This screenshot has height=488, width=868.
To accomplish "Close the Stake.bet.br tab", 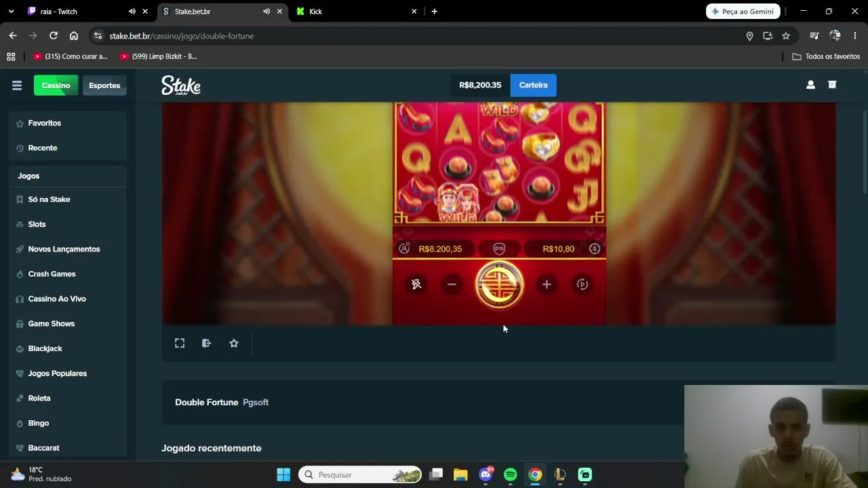I will (x=279, y=12).
